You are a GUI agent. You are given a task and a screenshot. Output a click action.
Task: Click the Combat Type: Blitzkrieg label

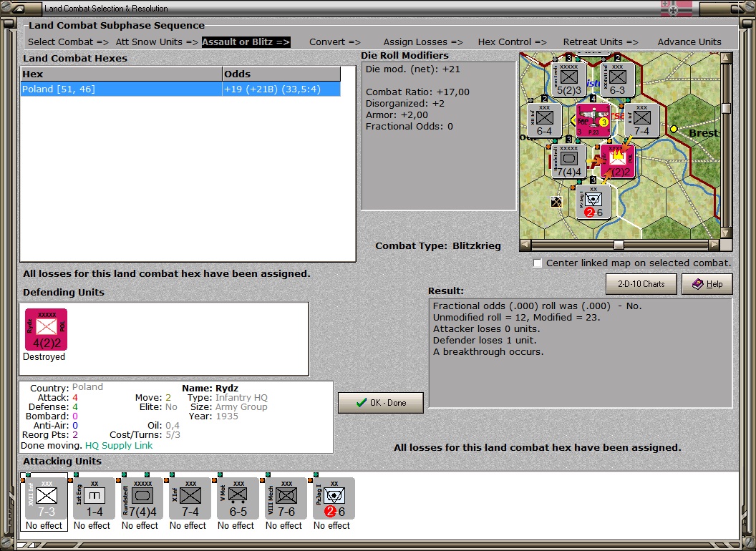[x=438, y=246]
